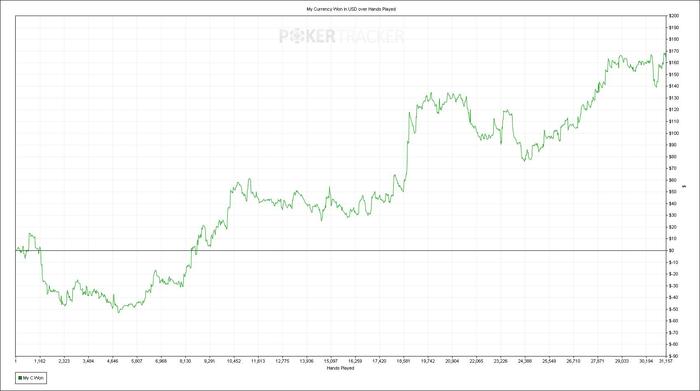Click the 15,097 x-axis tick label
This screenshot has height=391, width=700.
pyautogui.click(x=331, y=361)
